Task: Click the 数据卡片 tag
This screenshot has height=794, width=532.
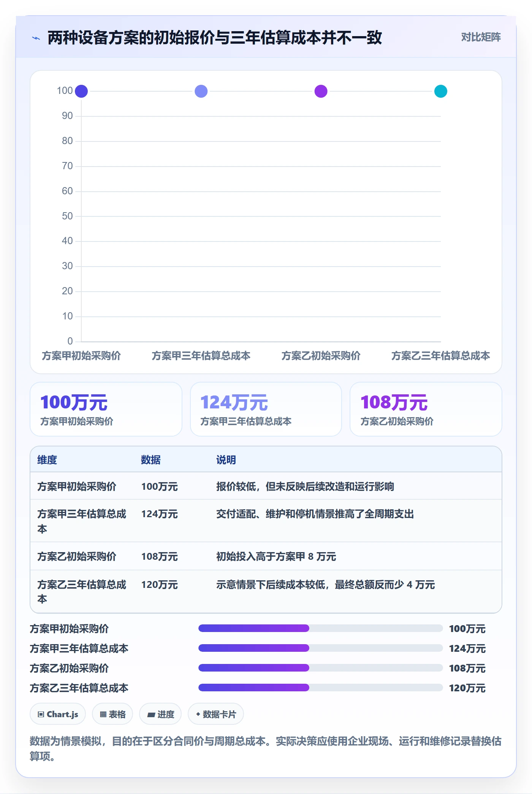Action: coord(216,714)
